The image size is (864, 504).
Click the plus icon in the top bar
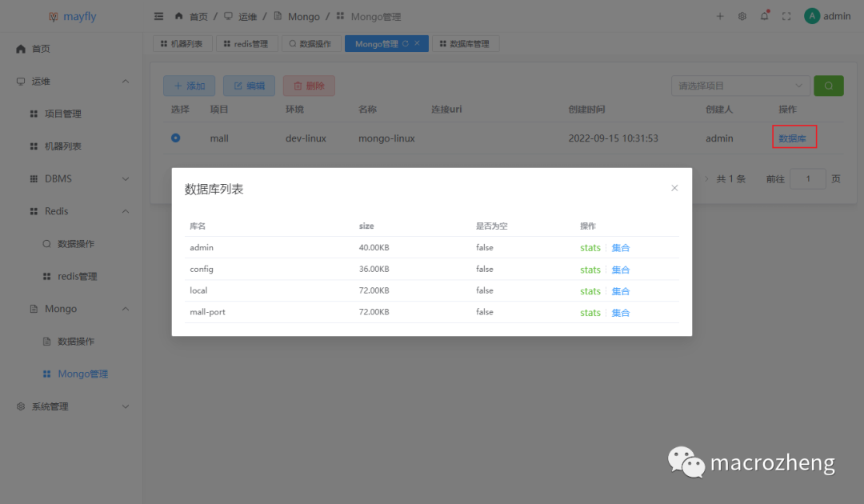tap(719, 16)
